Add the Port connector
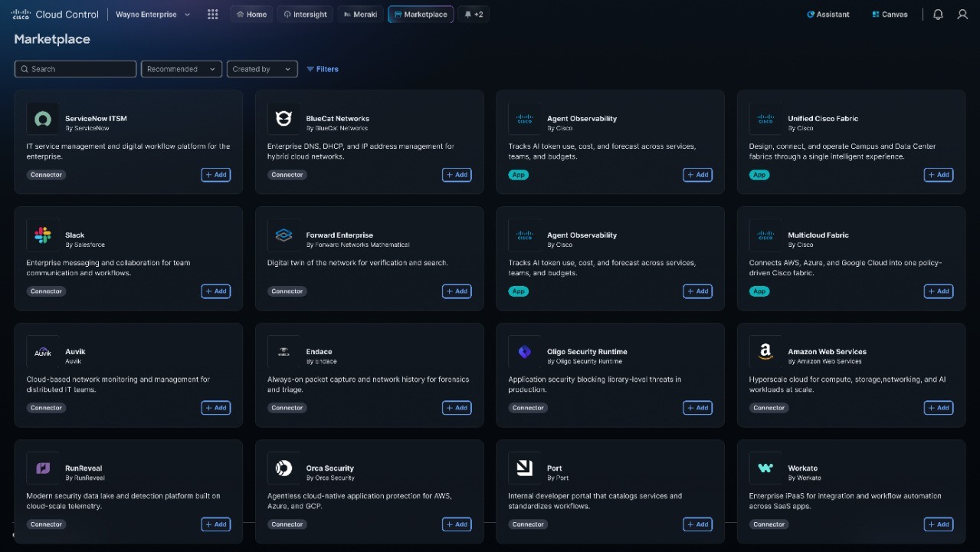The image size is (980, 552). pyautogui.click(x=698, y=524)
